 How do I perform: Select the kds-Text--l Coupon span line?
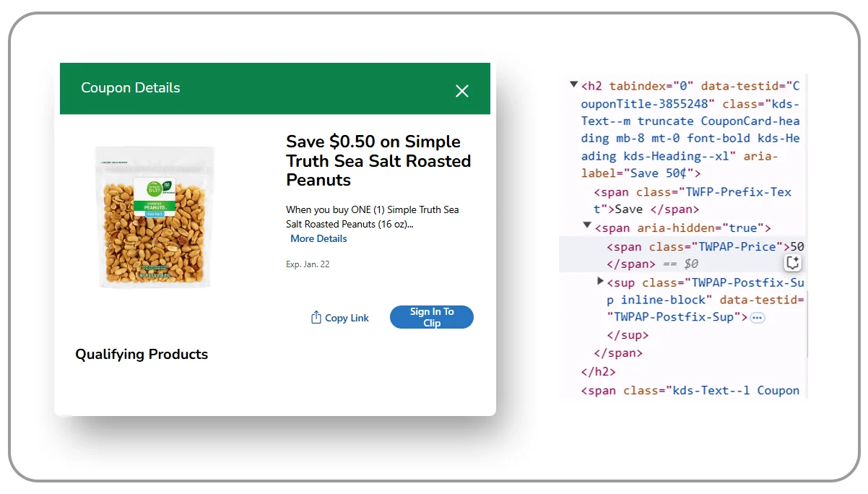click(x=690, y=391)
